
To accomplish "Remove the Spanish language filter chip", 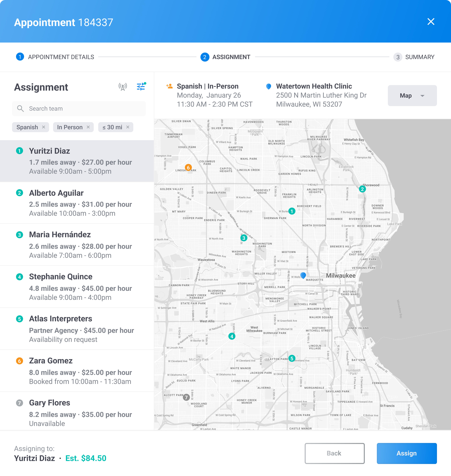I will point(44,127).
